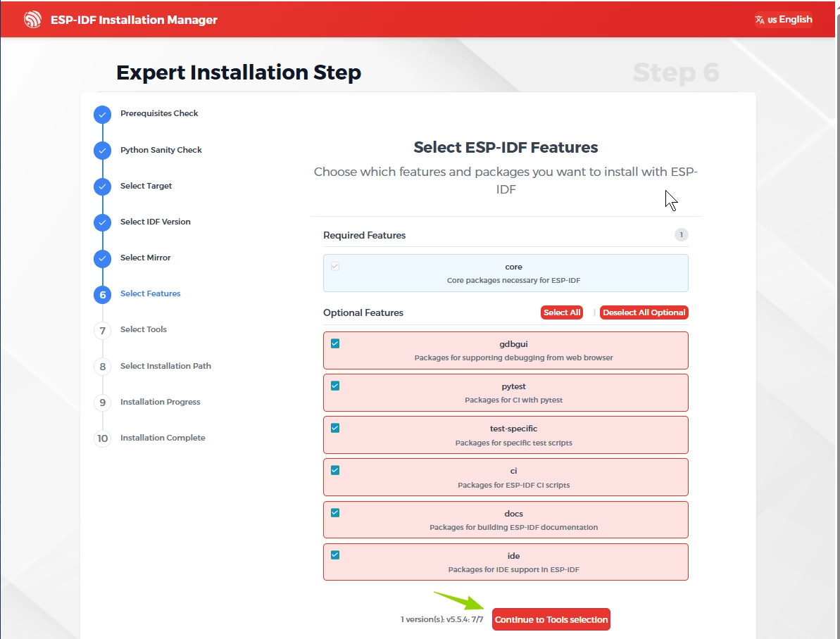Image resolution: width=840 pixels, height=639 pixels.
Task: Click Select Mirror completed step icon
Action: (102, 258)
